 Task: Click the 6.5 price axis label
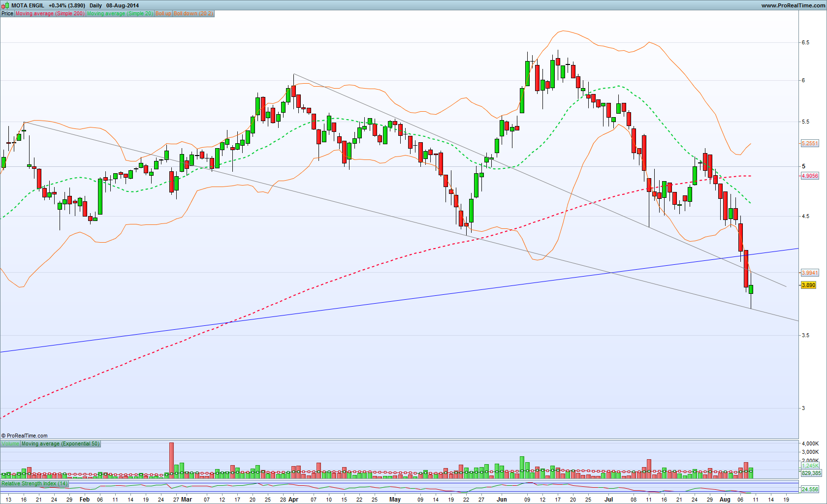click(x=805, y=42)
